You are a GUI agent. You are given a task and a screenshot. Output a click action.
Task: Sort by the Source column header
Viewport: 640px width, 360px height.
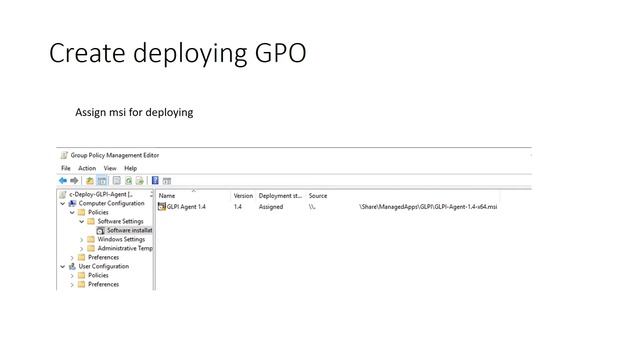(318, 196)
